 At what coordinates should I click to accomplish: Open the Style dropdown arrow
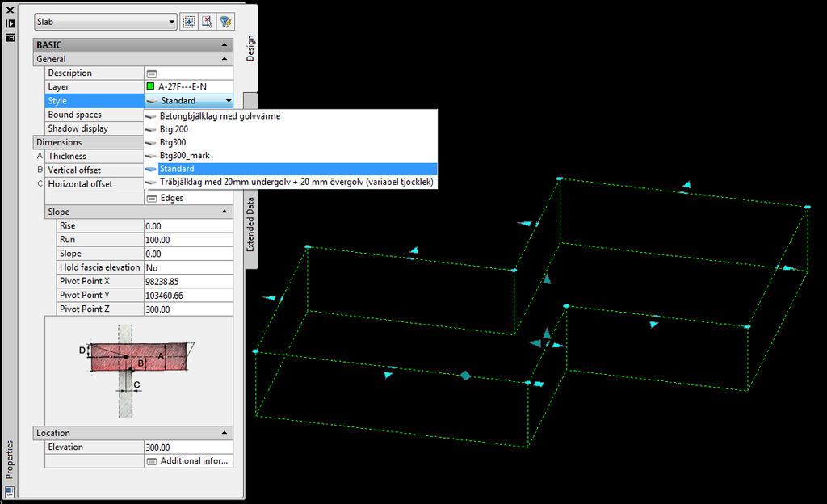[229, 101]
